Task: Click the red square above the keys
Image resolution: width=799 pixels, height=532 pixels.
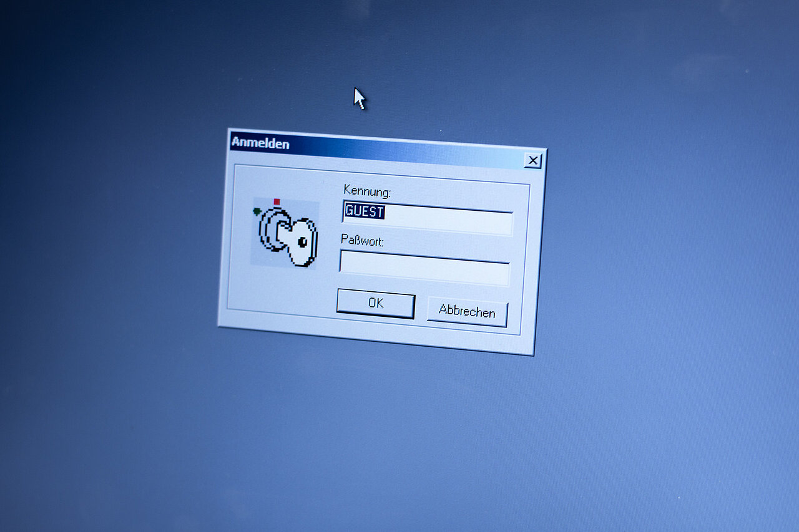Action: point(277,201)
